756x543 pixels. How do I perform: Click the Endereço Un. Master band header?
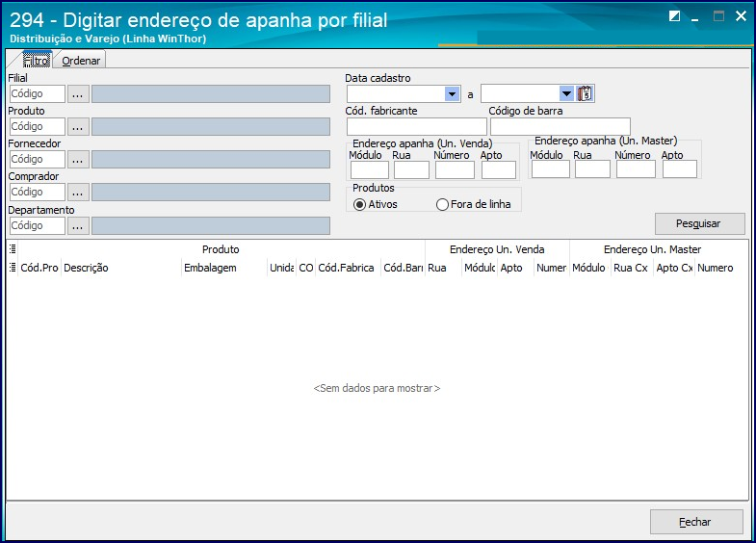(x=652, y=249)
